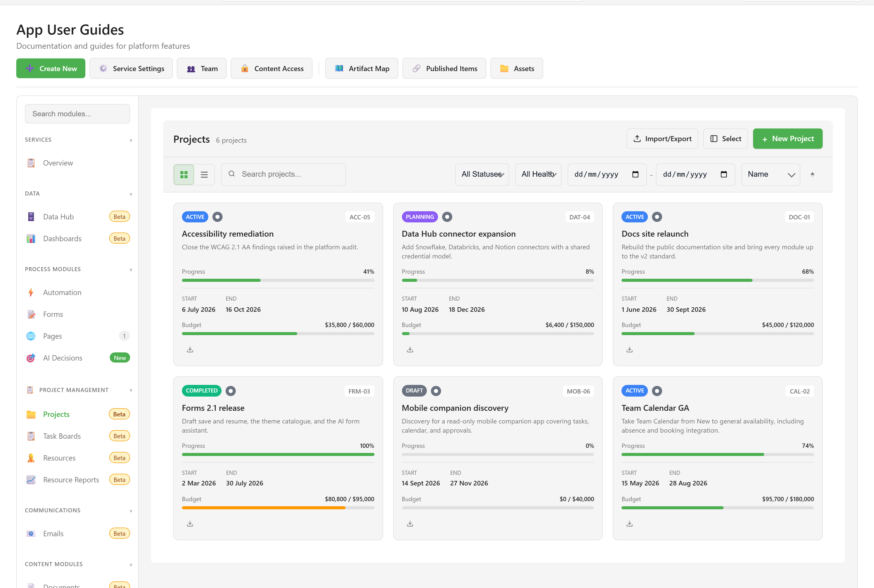
Task: Click health indicator dot on Accessibility remediation card
Action: click(x=218, y=217)
